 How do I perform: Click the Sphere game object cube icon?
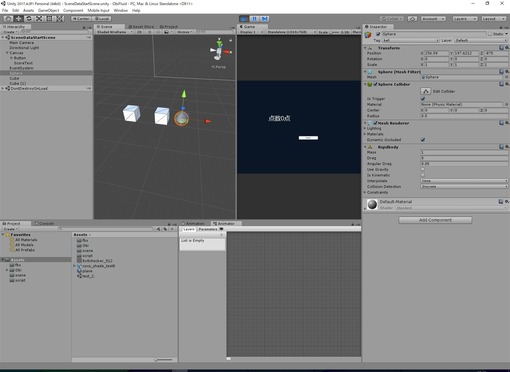[368, 35]
